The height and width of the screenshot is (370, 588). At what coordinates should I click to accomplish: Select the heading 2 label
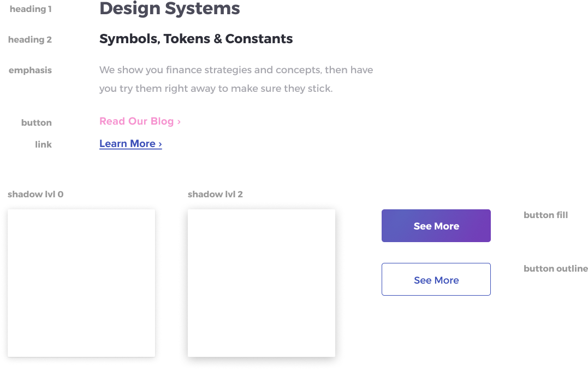[30, 40]
